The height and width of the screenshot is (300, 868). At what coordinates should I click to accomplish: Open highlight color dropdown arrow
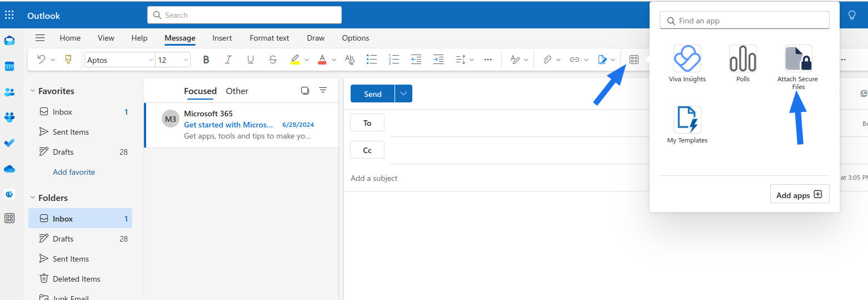[306, 60]
